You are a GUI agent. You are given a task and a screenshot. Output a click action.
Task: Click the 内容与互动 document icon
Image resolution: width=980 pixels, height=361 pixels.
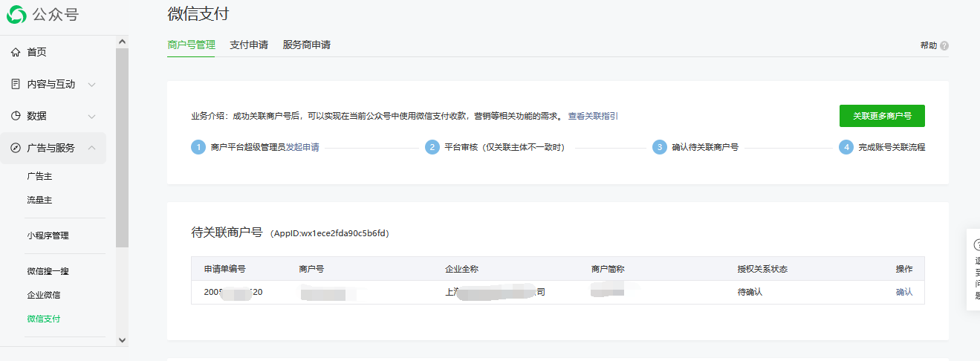pyautogui.click(x=16, y=84)
